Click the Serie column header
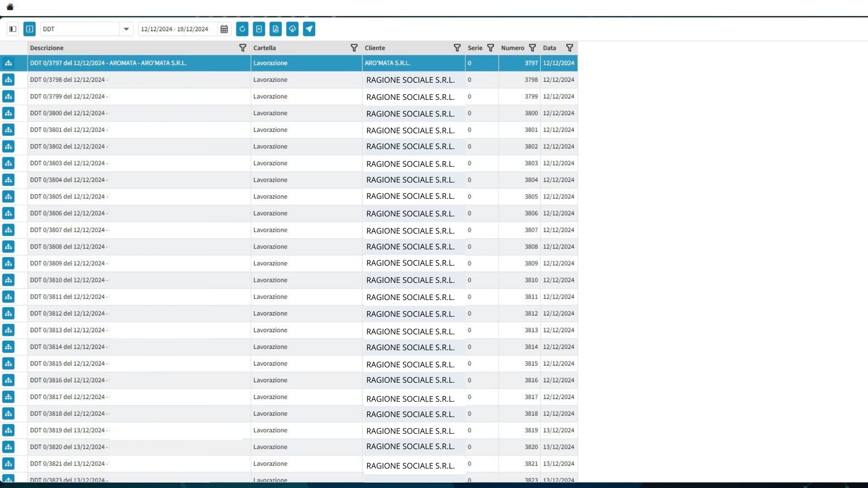The image size is (868, 488). pyautogui.click(x=475, y=48)
